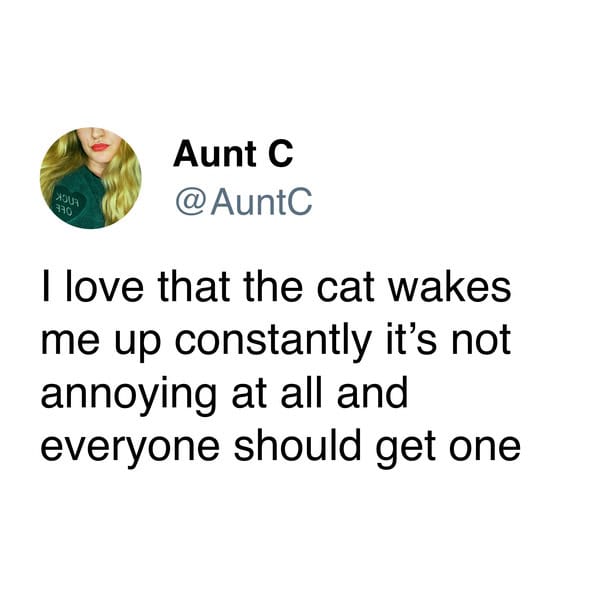599x599 pixels.
Task: Click the word "should" in last line
Action: [297, 445]
